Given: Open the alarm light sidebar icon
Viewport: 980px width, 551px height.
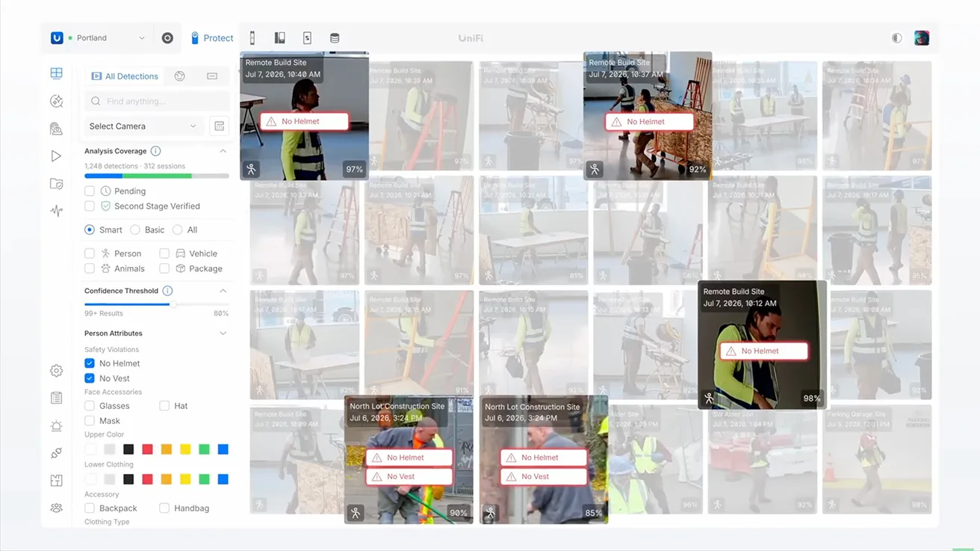Looking at the screenshot, I should tap(56, 425).
